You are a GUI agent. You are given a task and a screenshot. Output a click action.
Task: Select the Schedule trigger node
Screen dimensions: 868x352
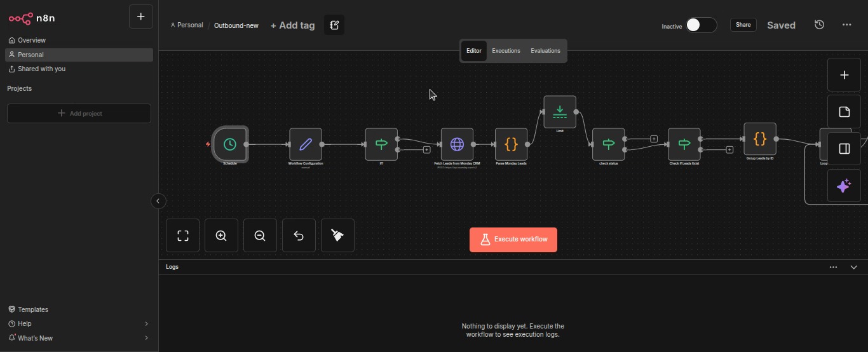pos(230,144)
